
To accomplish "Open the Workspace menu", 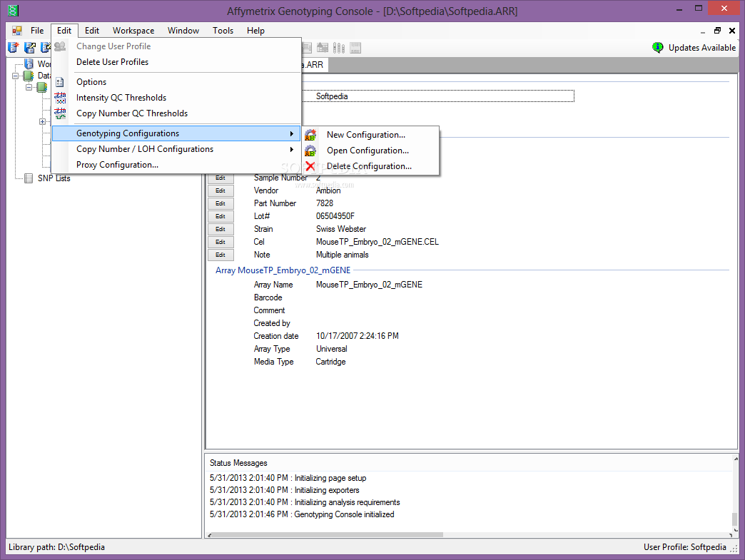I will coord(133,31).
